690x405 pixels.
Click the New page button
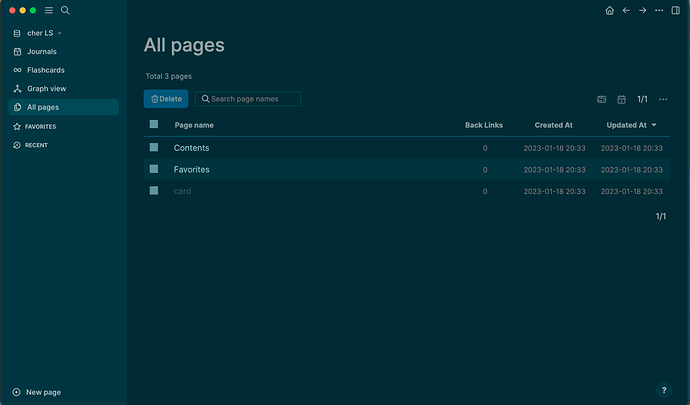(x=37, y=392)
